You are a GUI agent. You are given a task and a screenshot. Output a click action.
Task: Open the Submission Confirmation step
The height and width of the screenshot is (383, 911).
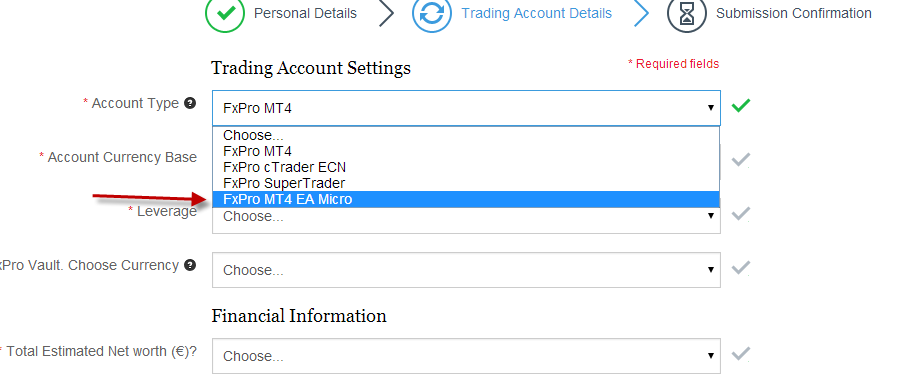tap(794, 13)
